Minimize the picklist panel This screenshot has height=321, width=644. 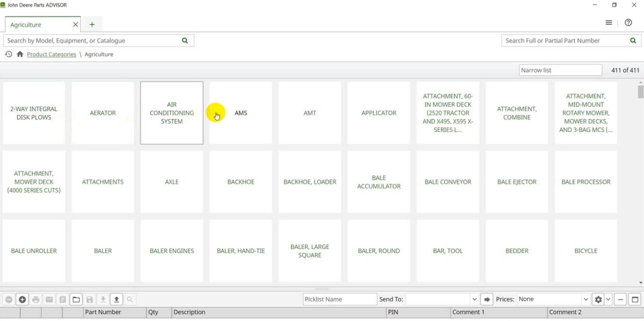click(621, 300)
